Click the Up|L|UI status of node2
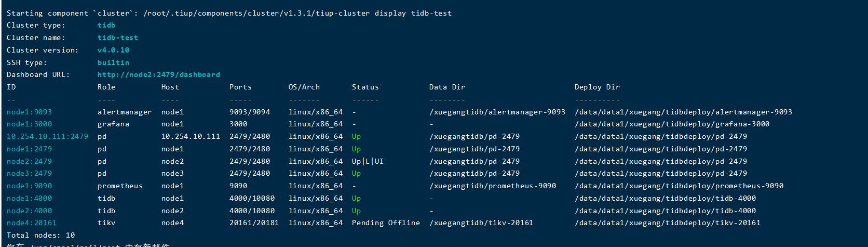The width and height of the screenshot is (868, 247). pyautogui.click(x=368, y=162)
